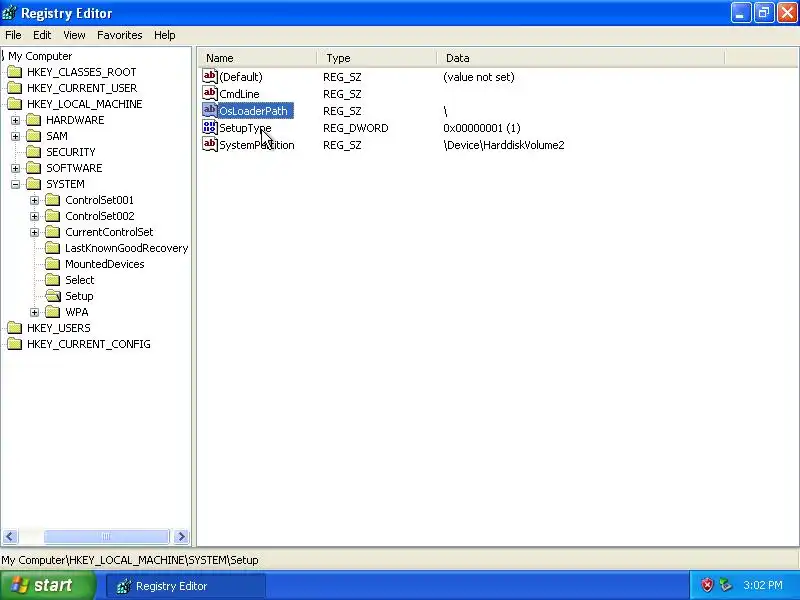Click the CurrentControlSet folder icon

[x=53, y=232]
